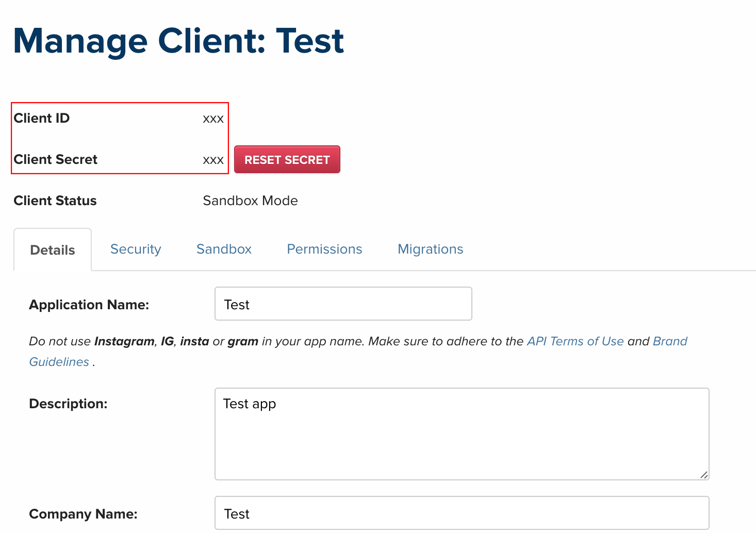Viewport: 756px width, 534px height.
Task: Click the Client ID value
Action: [x=213, y=119]
